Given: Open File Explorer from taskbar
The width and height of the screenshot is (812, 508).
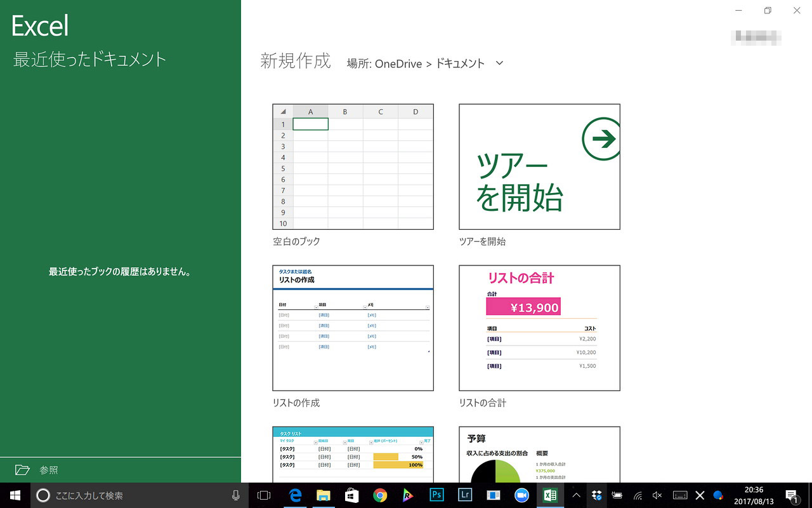Looking at the screenshot, I should 324,495.
